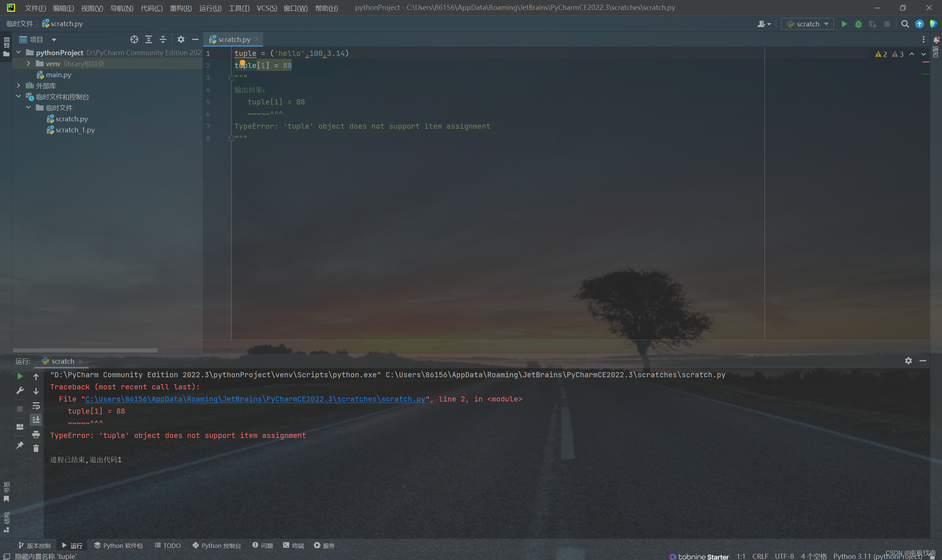Open Python 3.11 interpreter selector
The image size is (942, 560).
[x=878, y=556]
